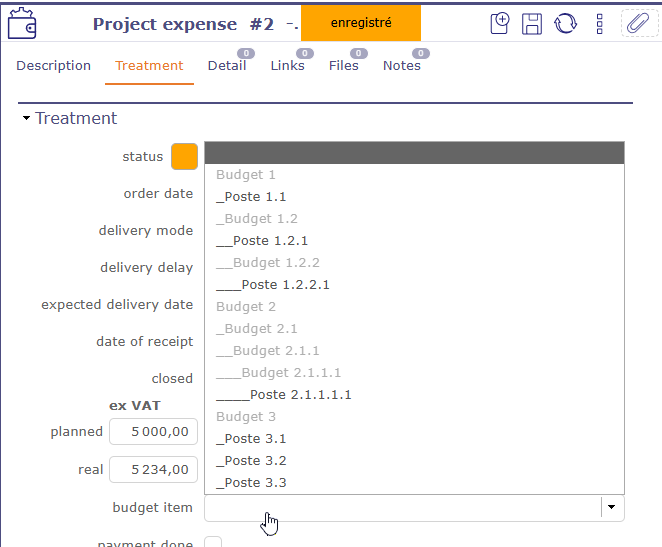The width and height of the screenshot is (662, 547).
Task: Choose Poste 2.1.1.1.1 in the dropdown
Action: [x=284, y=395]
